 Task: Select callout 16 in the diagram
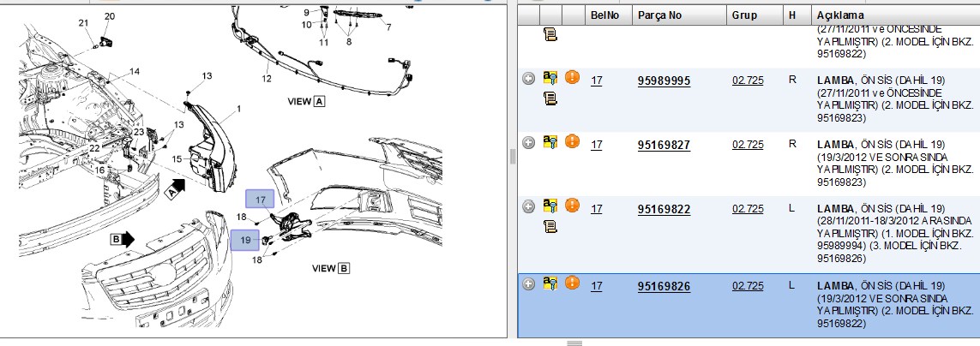tap(100, 170)
